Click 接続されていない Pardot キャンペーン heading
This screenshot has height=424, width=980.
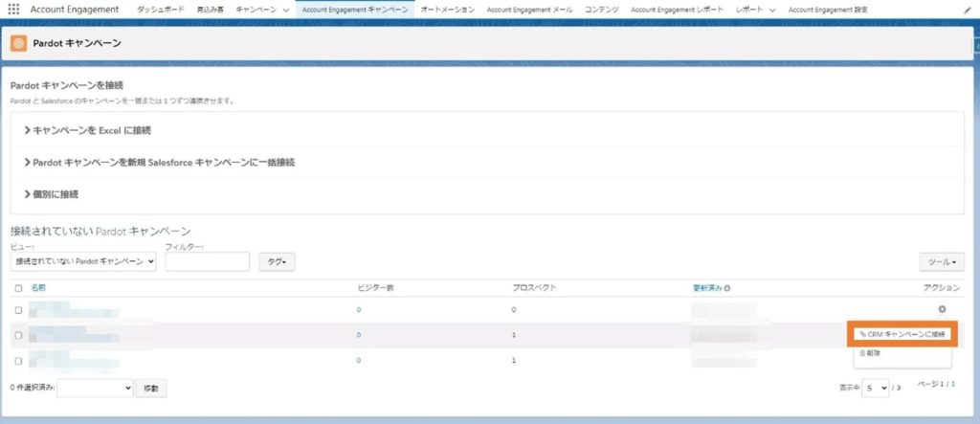point(100,232)
